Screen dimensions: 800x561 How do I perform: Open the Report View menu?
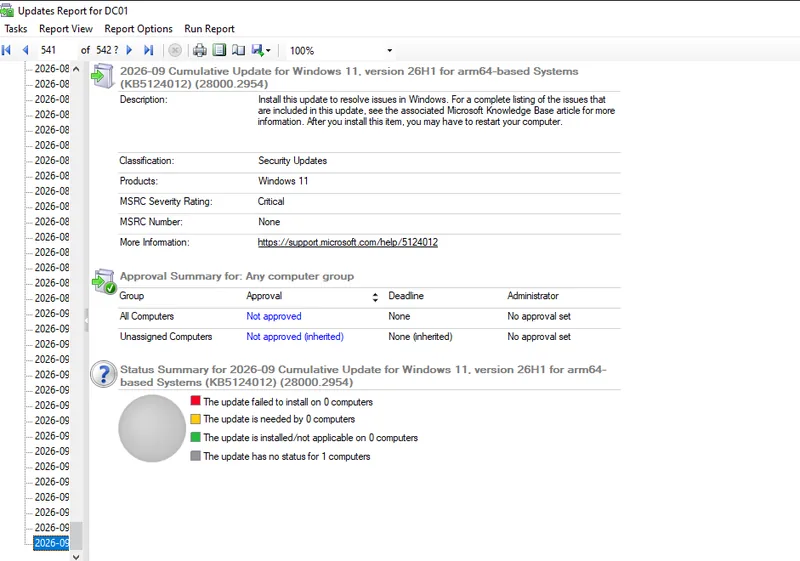coord(66,29)
